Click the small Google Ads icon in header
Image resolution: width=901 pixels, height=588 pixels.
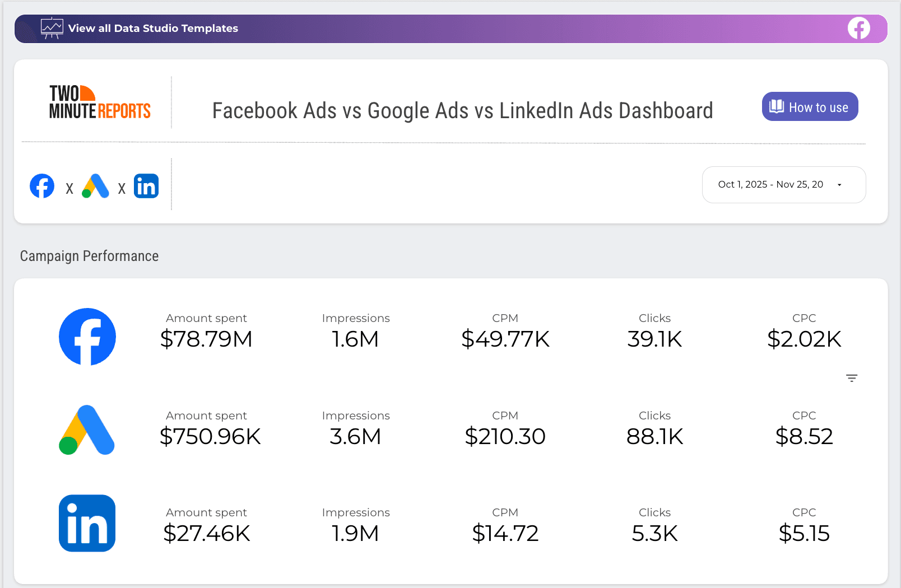click(x=95, y=186)
